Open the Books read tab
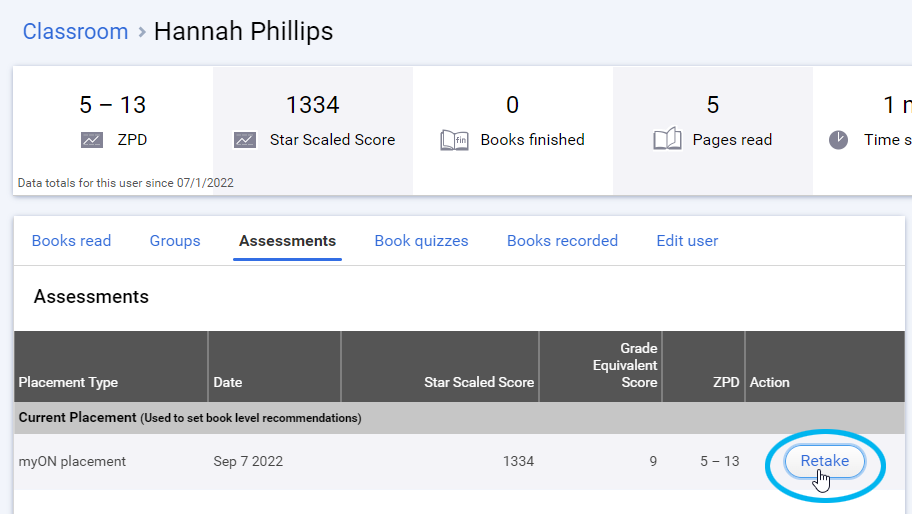 (71, 241)
